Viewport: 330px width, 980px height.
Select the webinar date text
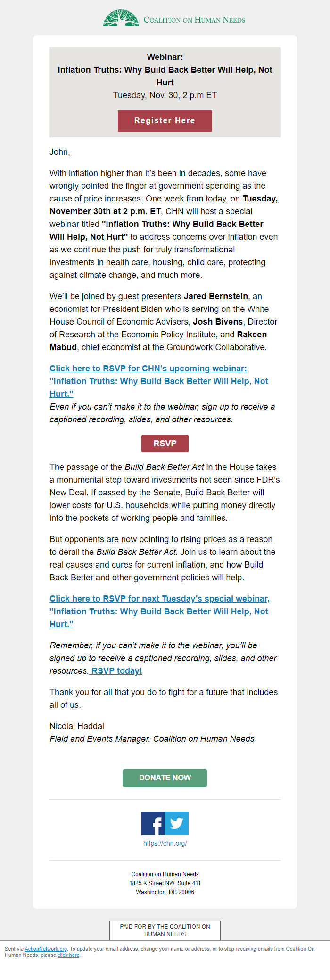pyautogui.click(x=165, y=95)
